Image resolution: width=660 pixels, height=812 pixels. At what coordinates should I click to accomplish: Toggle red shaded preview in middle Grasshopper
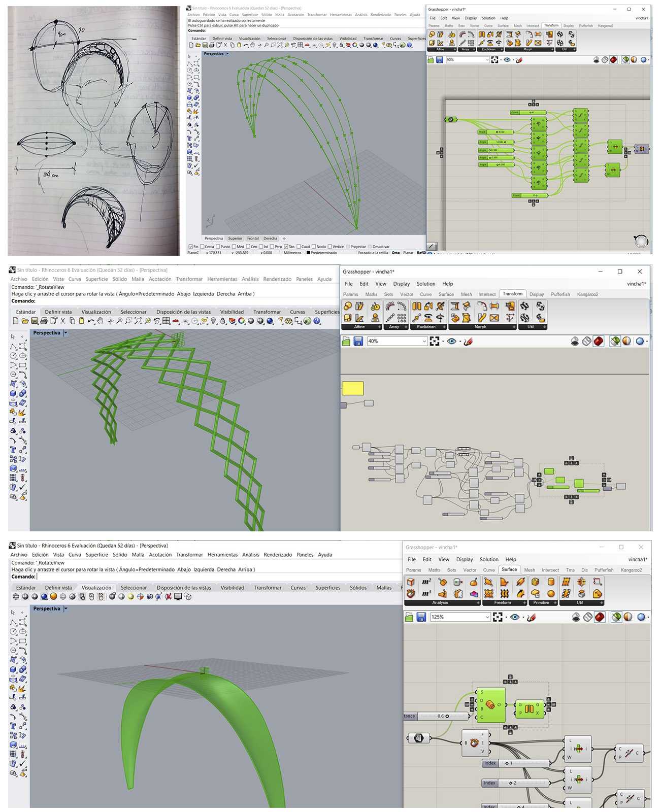[x=599, y=342]
